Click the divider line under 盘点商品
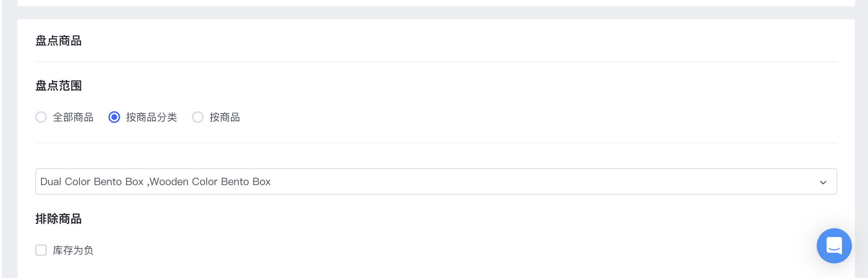This screenshot has width=868, height=278. [x=436, y=62]
